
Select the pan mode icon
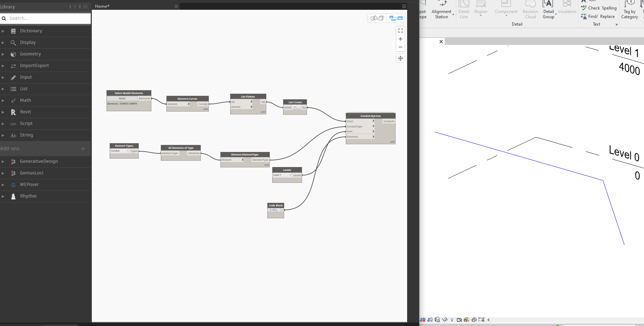(400, 58)
